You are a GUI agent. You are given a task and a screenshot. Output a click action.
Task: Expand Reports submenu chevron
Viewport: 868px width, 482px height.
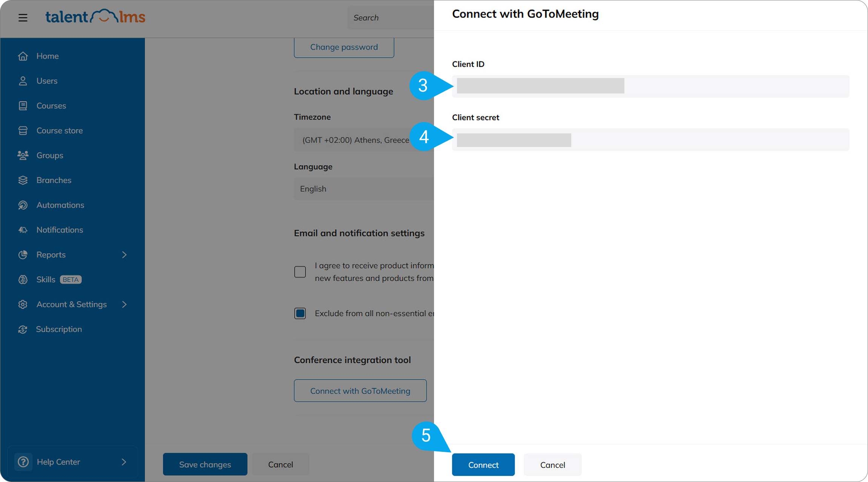[124, 255]
